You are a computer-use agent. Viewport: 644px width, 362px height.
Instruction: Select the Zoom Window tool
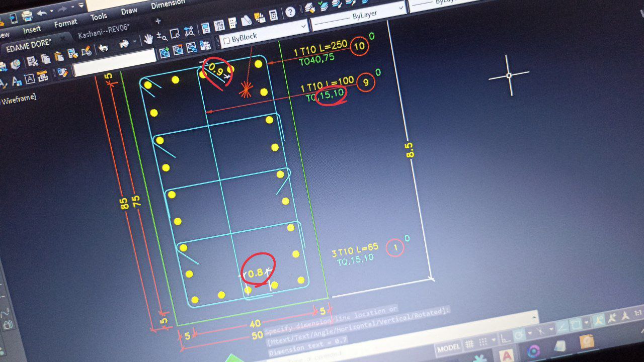tap(175, 34)
